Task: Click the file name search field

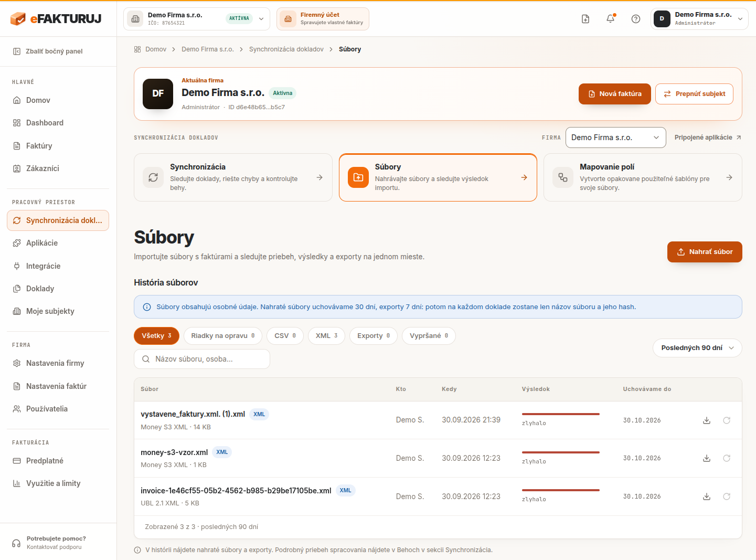Action: pos(202,359)
